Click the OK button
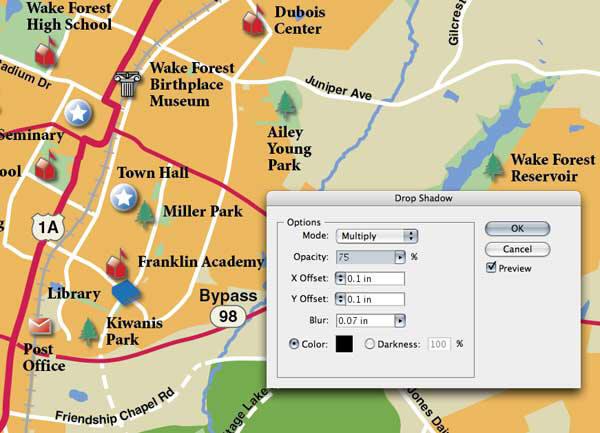This screenshot has height=433, width=600. 517,228
